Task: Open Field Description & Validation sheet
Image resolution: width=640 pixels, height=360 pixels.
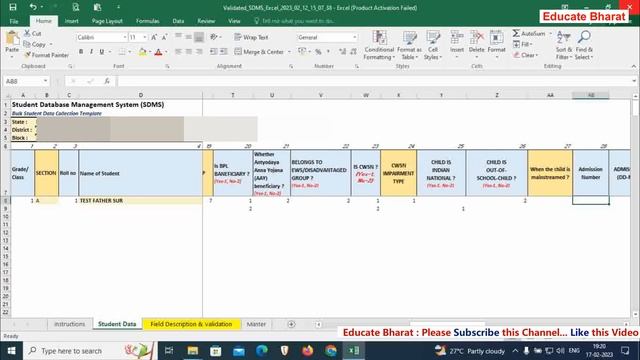Action: (191, 324)
